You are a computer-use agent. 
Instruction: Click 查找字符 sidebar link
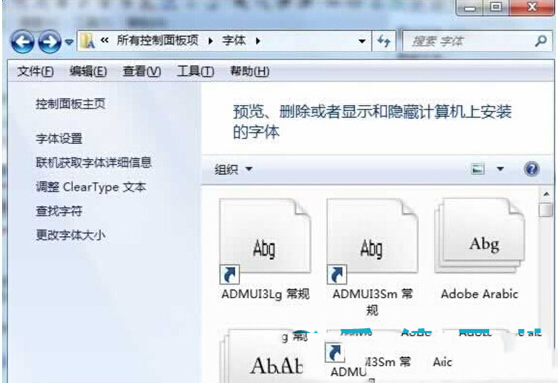[x=59, y=211]
